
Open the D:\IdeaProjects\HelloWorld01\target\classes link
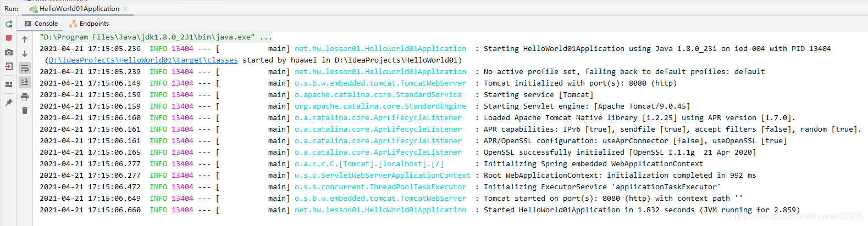pos(143,60)
